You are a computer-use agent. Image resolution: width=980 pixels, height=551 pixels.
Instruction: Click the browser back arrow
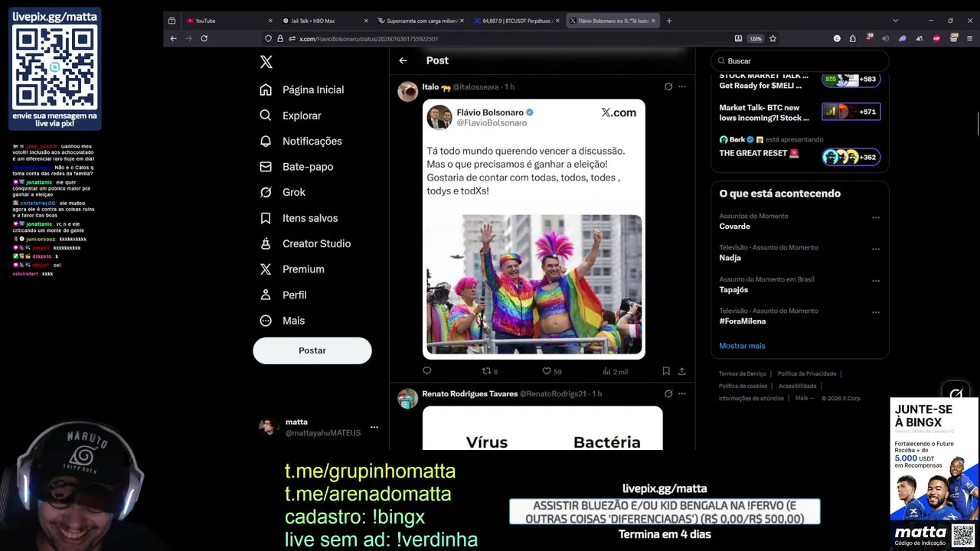coord(174,38)
